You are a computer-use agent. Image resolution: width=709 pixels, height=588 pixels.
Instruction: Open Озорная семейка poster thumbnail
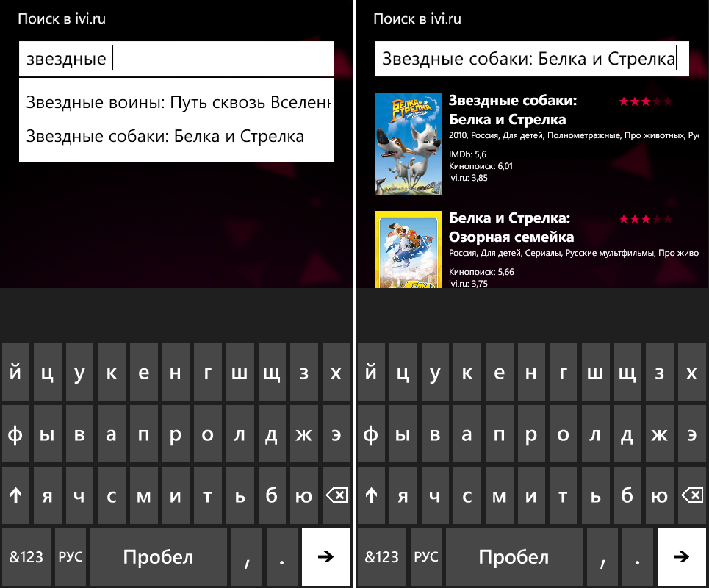click(x=408, y=250)
